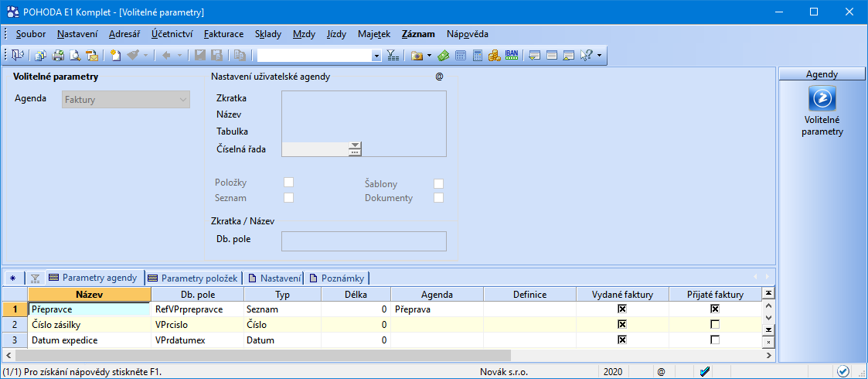Switch to Poznámky tab

(338, 278)
